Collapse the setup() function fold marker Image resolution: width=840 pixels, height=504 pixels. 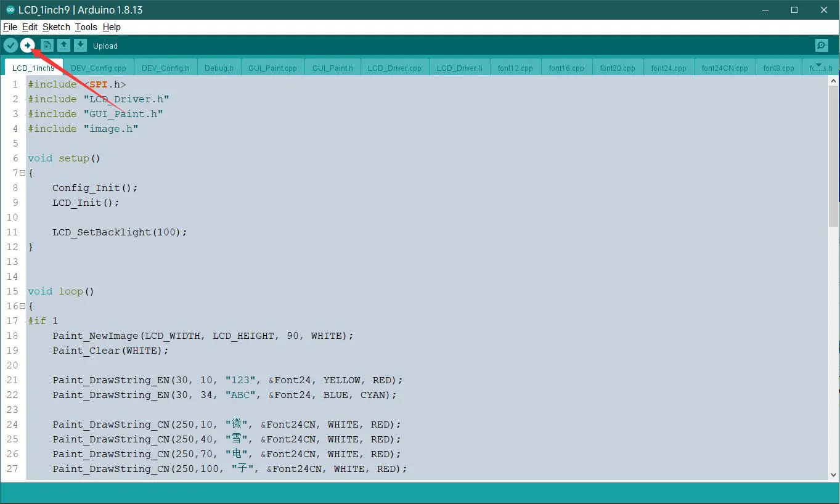22,173
